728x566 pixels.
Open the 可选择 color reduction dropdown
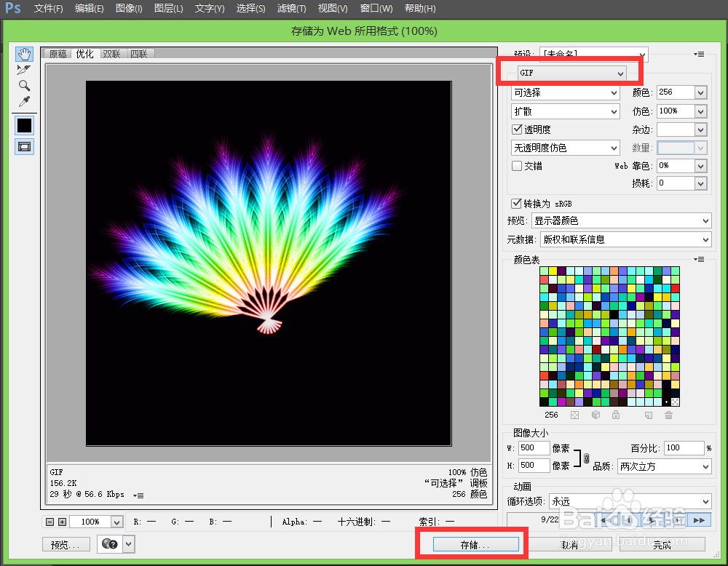tap(566, 93)
